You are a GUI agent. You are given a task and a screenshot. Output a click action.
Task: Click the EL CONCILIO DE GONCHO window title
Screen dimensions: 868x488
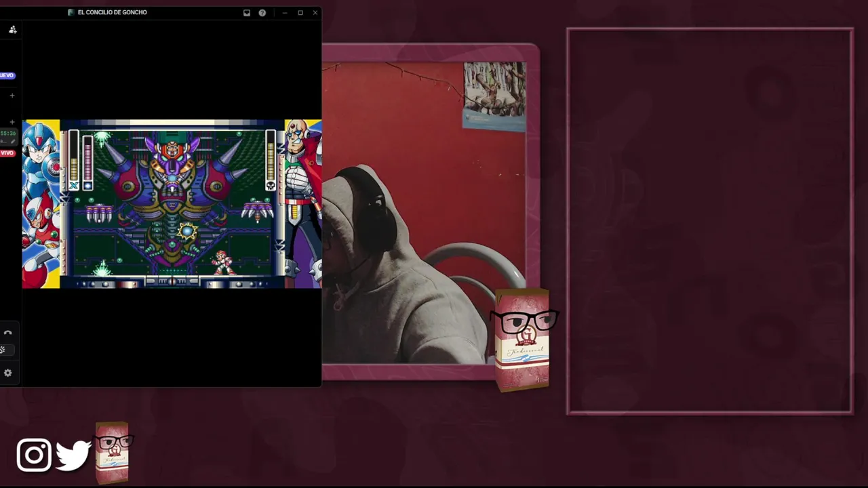pyautogui.click(x=112, y=12)
